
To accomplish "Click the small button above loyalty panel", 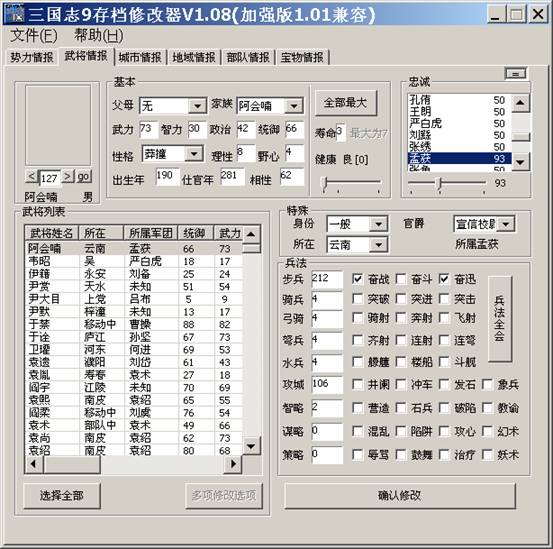I will click(516, 74).
